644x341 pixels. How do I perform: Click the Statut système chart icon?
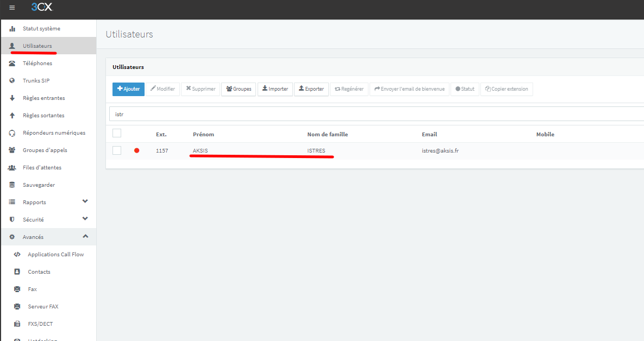click(x=12, y=29)
